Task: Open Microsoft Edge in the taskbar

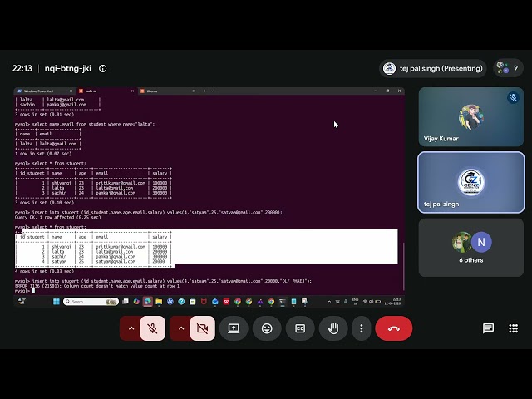Action: pyautogui.click(x=148, y=301)
